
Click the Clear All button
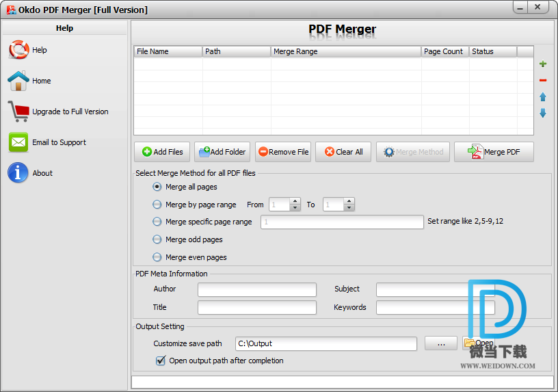tap(343, 152)
